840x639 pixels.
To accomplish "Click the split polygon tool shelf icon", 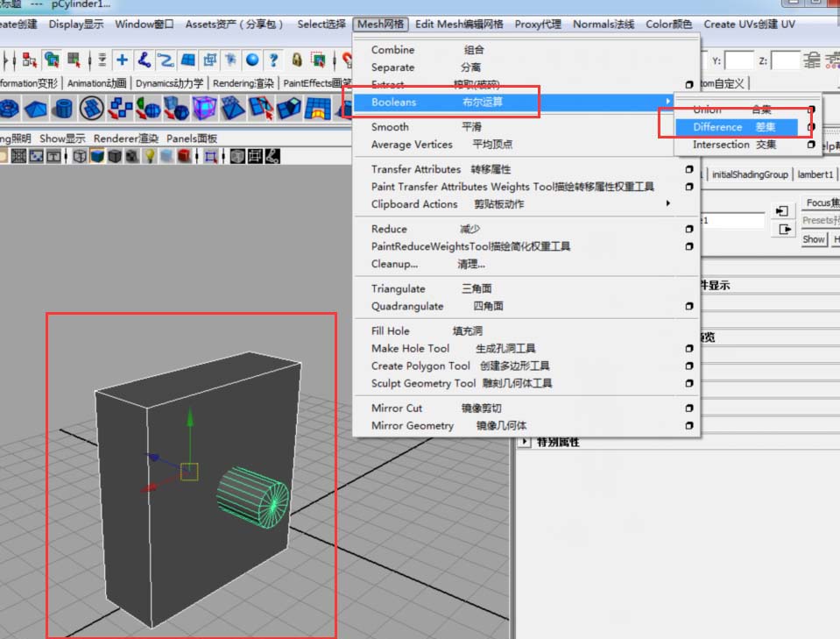I will pos(261,109).
